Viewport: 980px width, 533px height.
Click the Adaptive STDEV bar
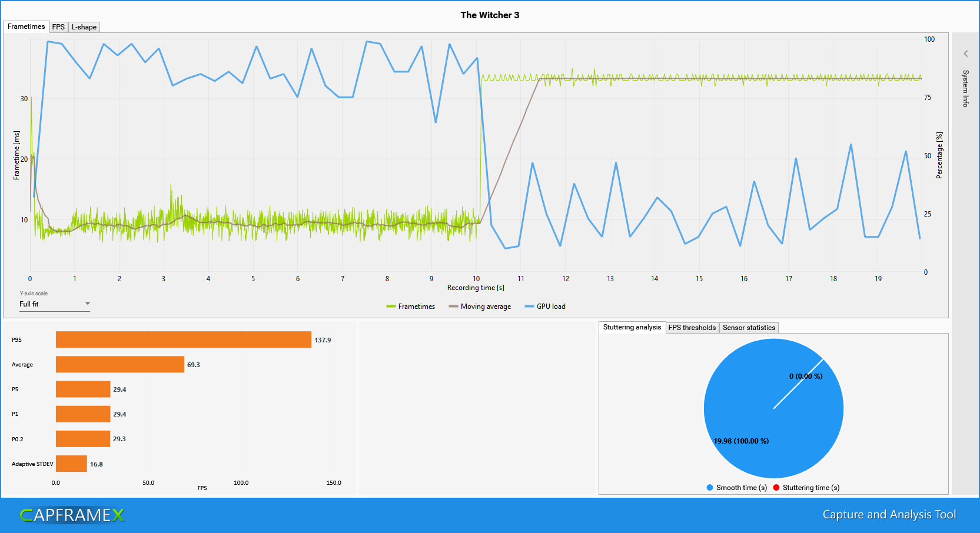pyautogui.click(x=71, y=464)
